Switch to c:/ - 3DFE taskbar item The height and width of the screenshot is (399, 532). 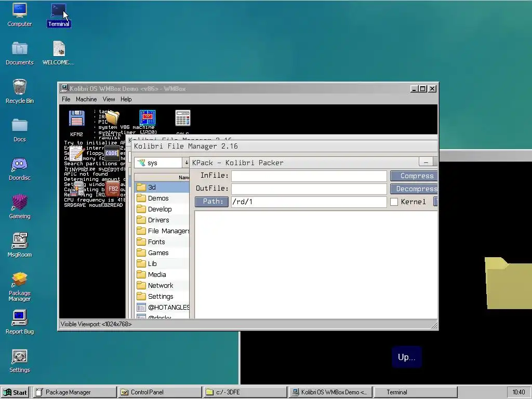point(245,392)
